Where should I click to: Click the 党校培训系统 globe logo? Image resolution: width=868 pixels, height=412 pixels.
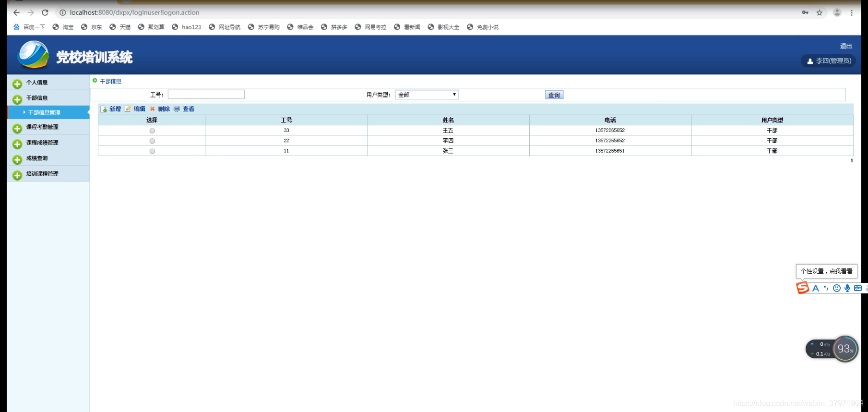(33, 54)
